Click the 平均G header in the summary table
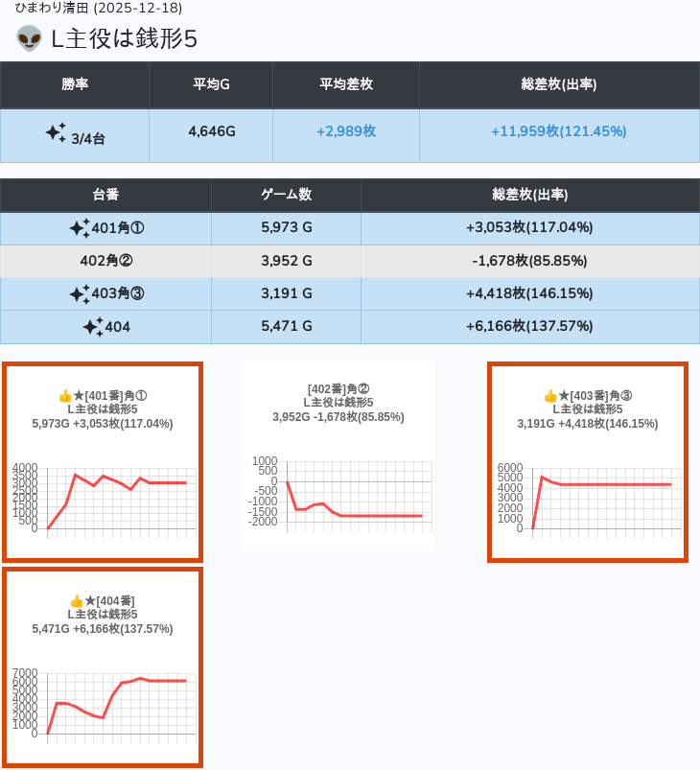Screen dimensions: 700x770 click(211, 84)
